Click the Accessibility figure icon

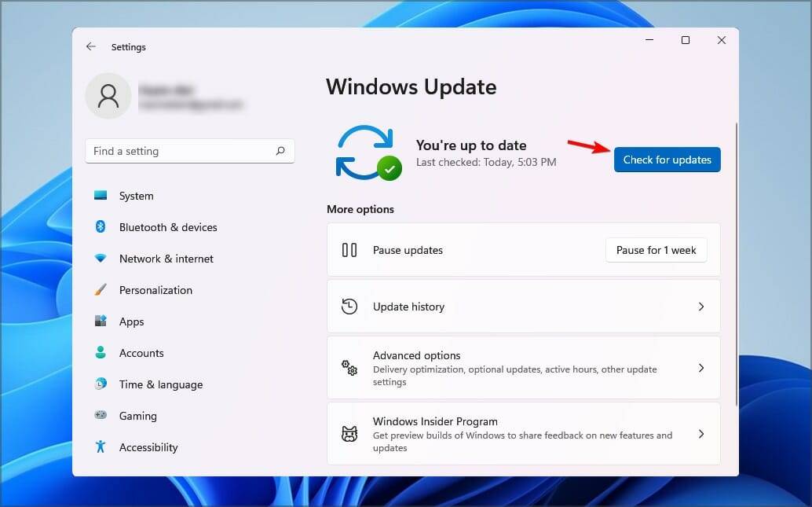coord(101,447)
